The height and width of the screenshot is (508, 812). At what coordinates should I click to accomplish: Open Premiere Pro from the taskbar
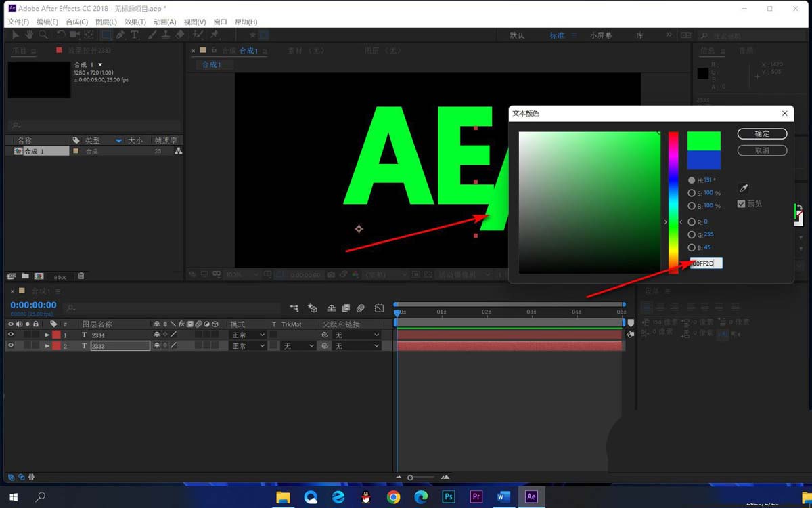476,496
